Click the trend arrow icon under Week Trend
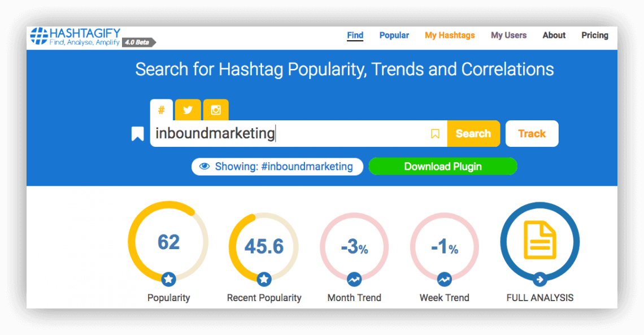The image size is (644, 335). point(444,279)
